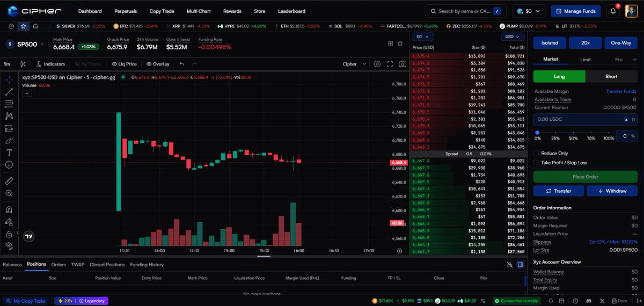Enter fullscreen chart mode
This screenshot has height=306, width=644.
coord(390,64)
